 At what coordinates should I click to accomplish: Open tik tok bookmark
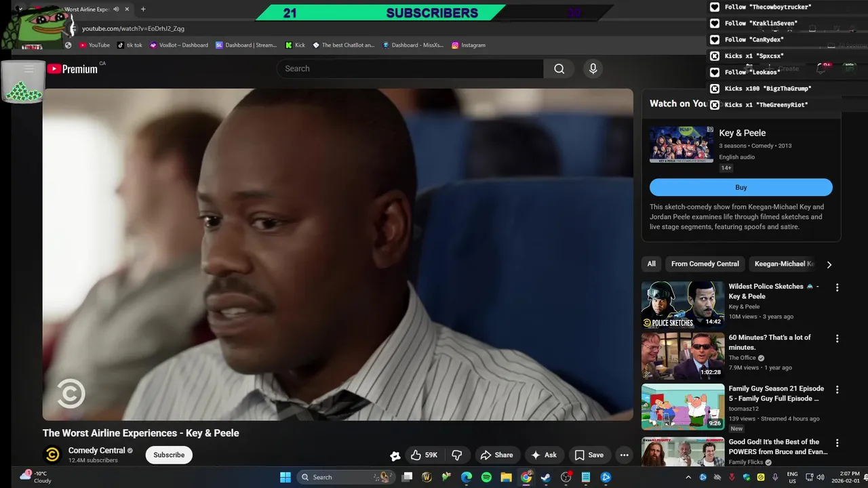(130, 45)
